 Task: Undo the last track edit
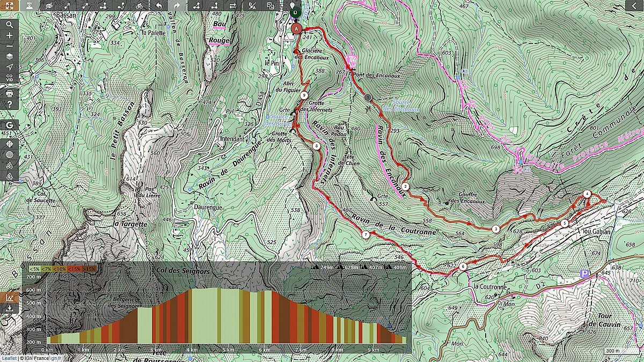[x=158, y=6]
